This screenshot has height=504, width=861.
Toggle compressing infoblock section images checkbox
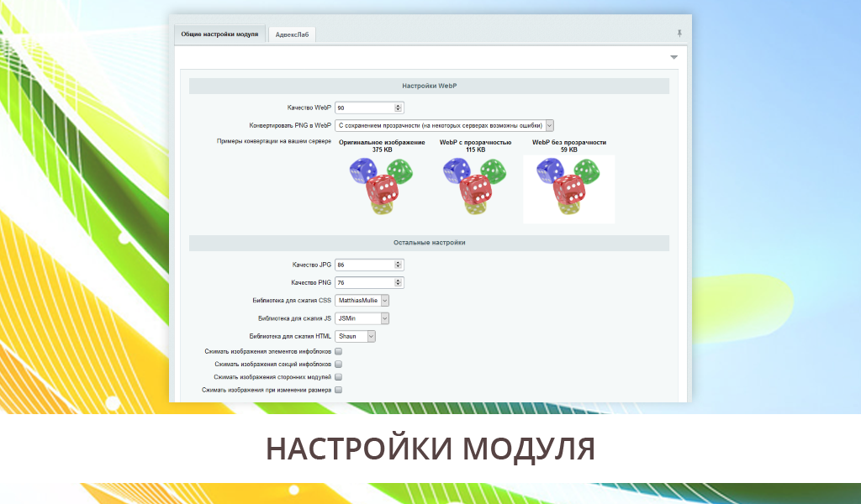[x=339, y=365]
